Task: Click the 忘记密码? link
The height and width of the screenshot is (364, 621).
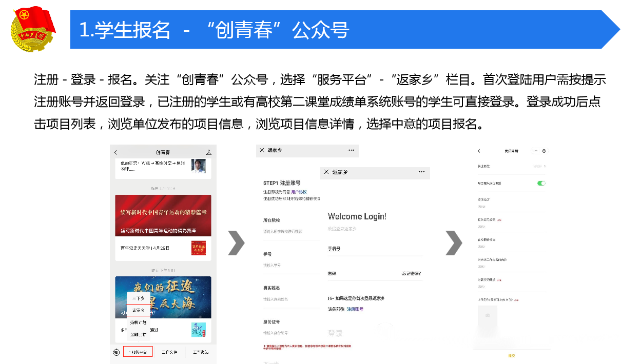Action: pyautogui.click(x=412, y=274)
